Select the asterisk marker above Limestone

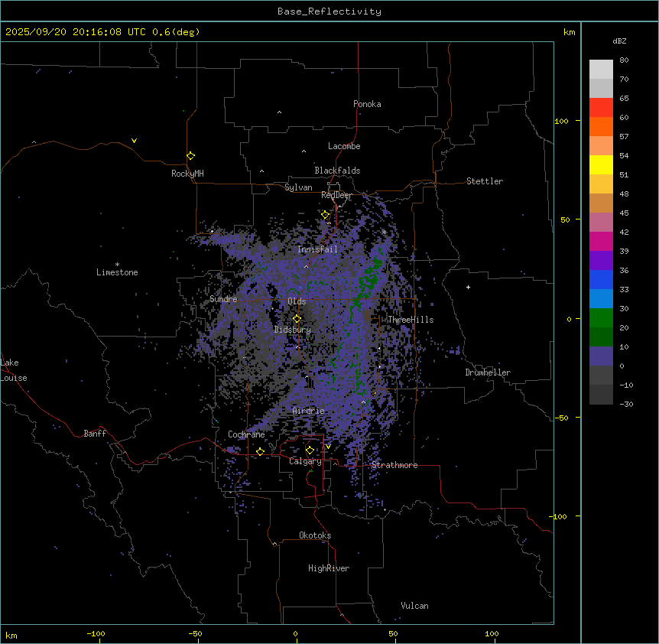pyautogui.click(x=117, y=264)
